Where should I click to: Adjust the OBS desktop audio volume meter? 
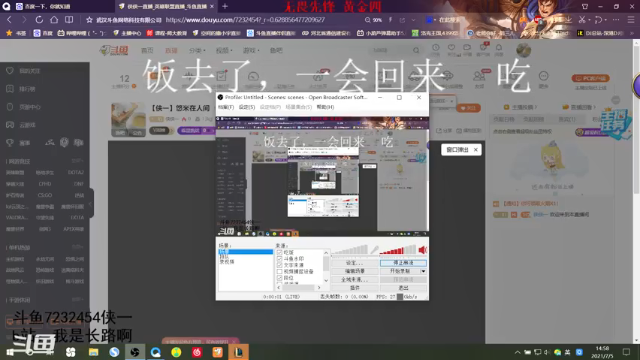click(398, 250)
